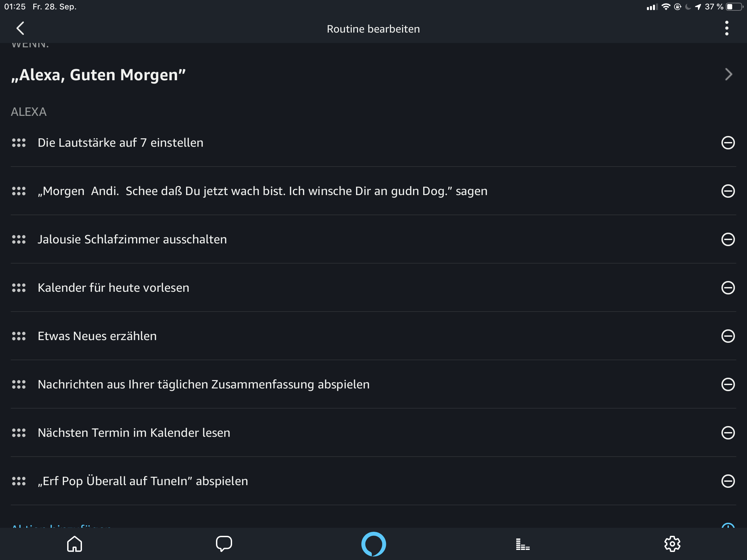Delete the Kalender für heute vorlesen action

point(728,288)
